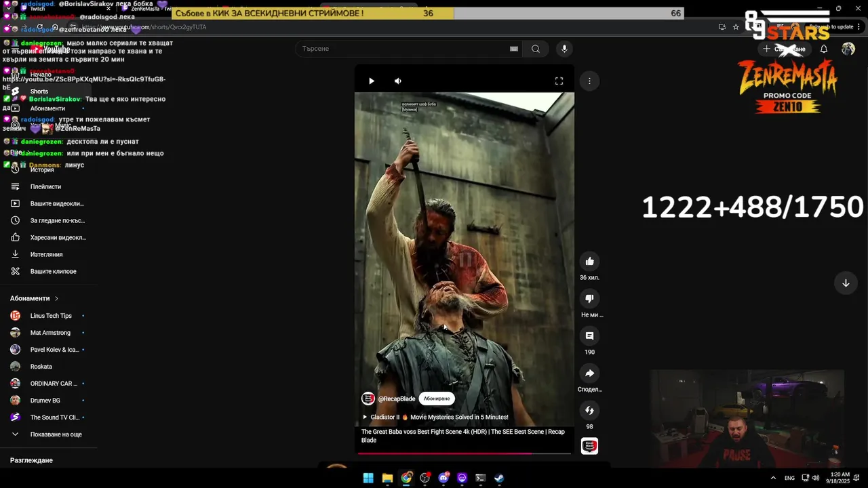Open The Sound TV Cli... channel
The height and width of the screenshot is (488, 868).
47,418
